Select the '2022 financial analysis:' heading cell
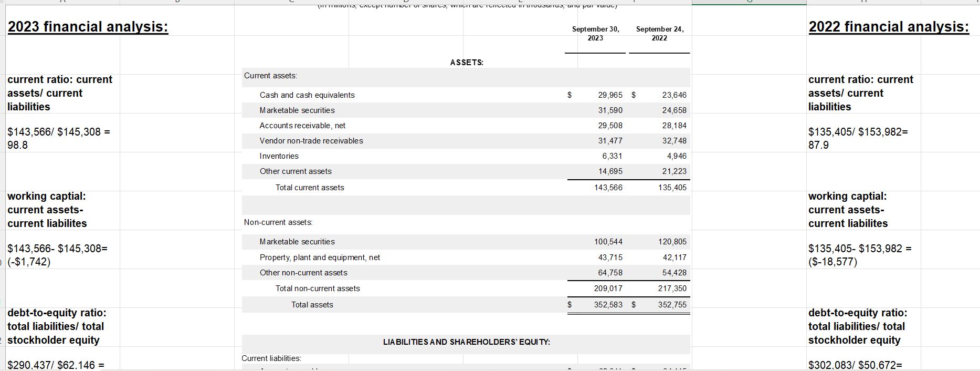 [x=889, y=26]
